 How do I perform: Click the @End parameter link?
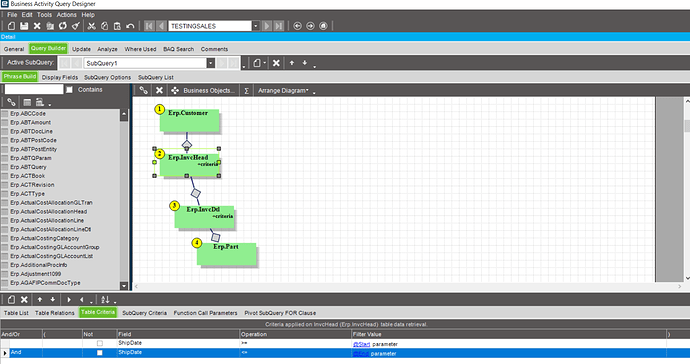pyautogui.click(x=360, y=353)
